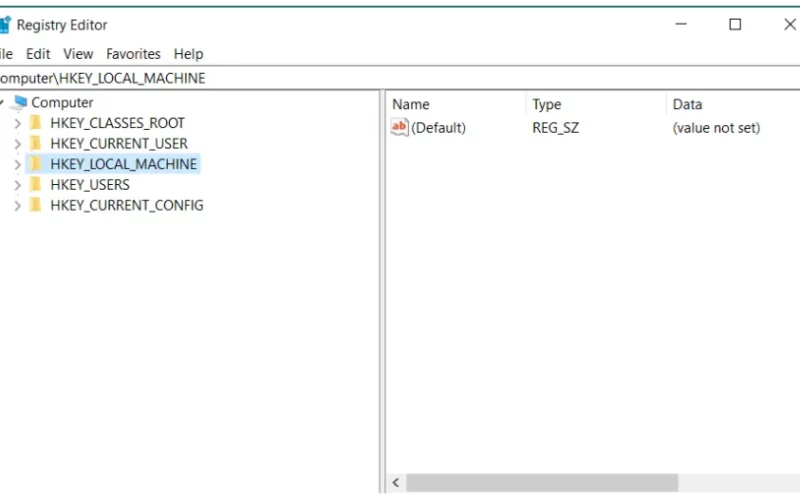The image size is (800, 500).
Task: Click the horizontal scrollbar thumb
Action: 542,483
